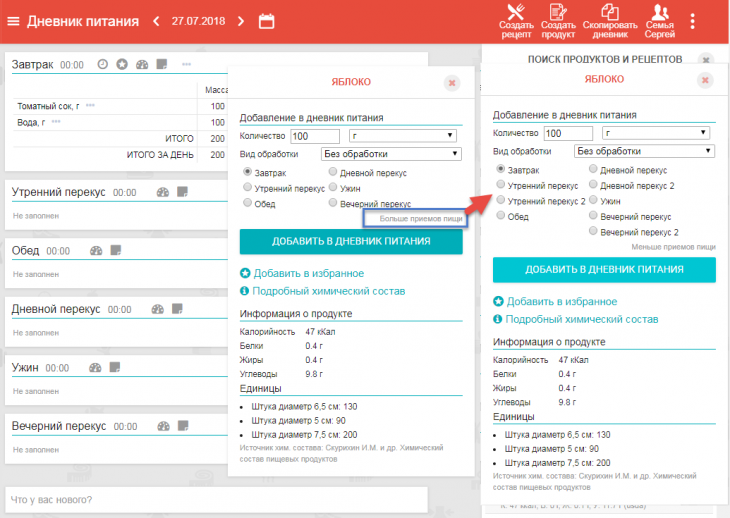Open the three-dot overflow menu in header
Screen dimensions: 730x518
693,21
